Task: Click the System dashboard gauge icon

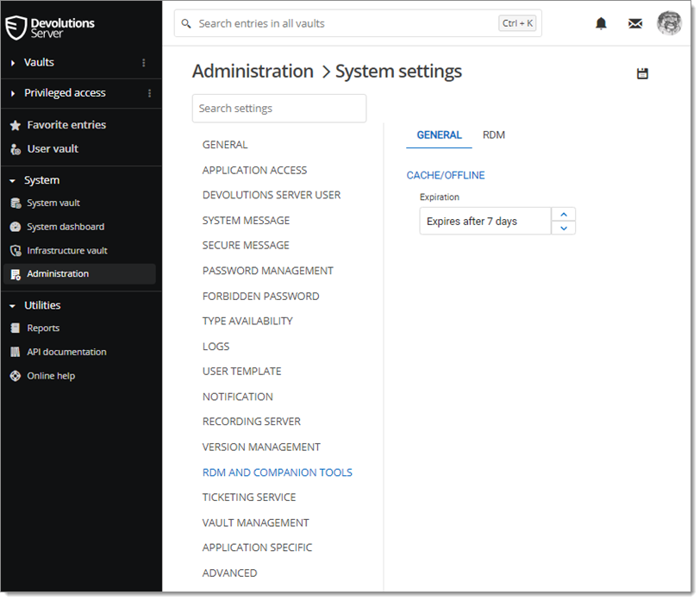Action: click(16, 227)
